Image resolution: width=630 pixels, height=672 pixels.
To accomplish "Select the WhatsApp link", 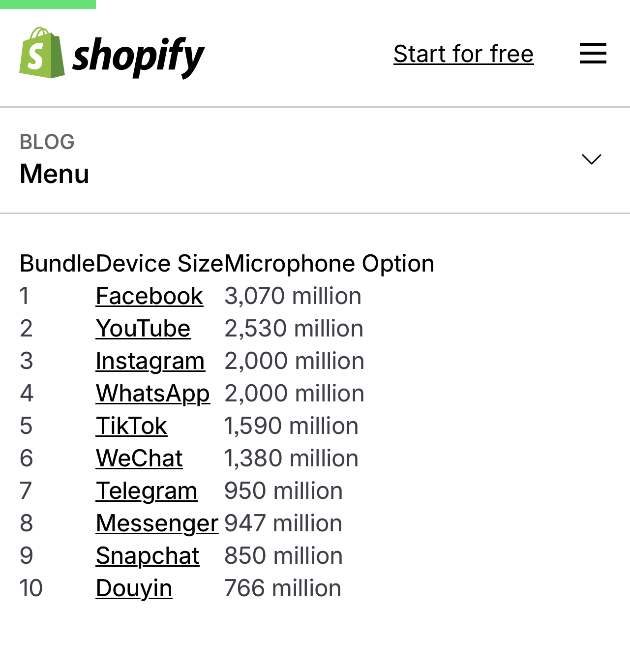I will [153, 394].
